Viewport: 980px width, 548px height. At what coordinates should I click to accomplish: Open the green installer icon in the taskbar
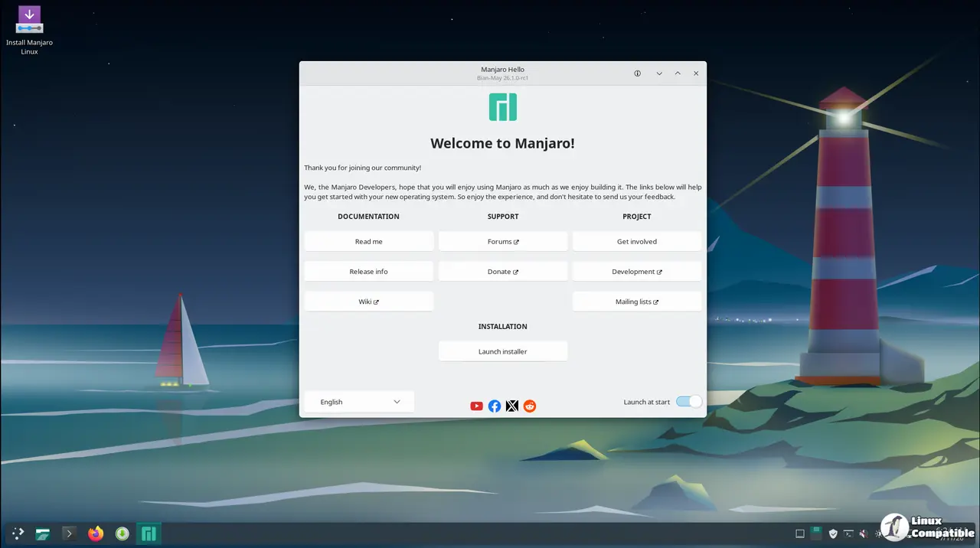pyautogui.click(x=122, y=533)
